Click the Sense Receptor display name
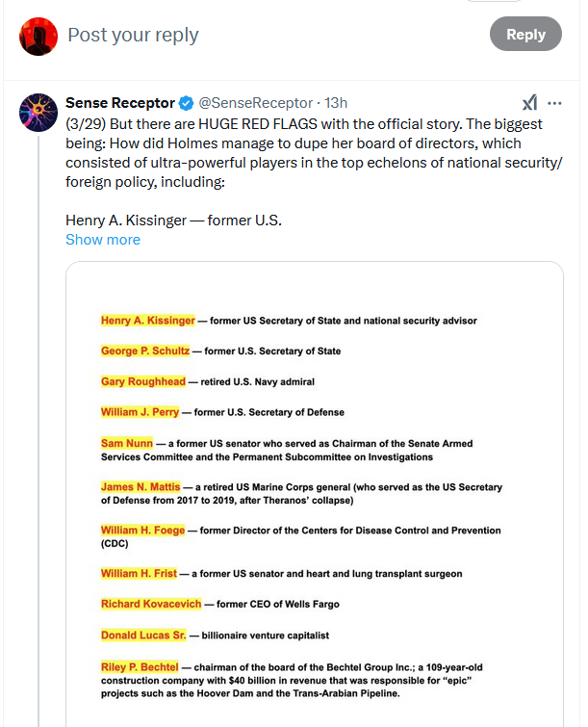This screenshot has height=727, width=588. coord(120,103)
